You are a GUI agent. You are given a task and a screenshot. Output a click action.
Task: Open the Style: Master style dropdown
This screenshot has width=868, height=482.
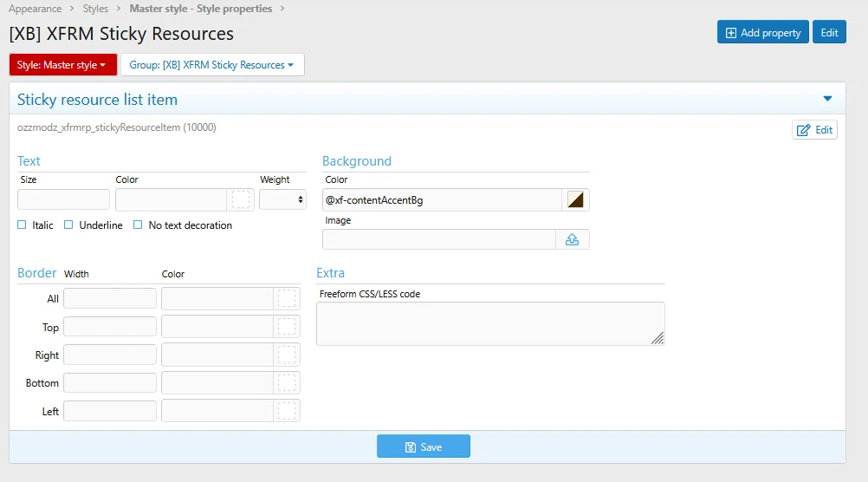pos(62,65)
